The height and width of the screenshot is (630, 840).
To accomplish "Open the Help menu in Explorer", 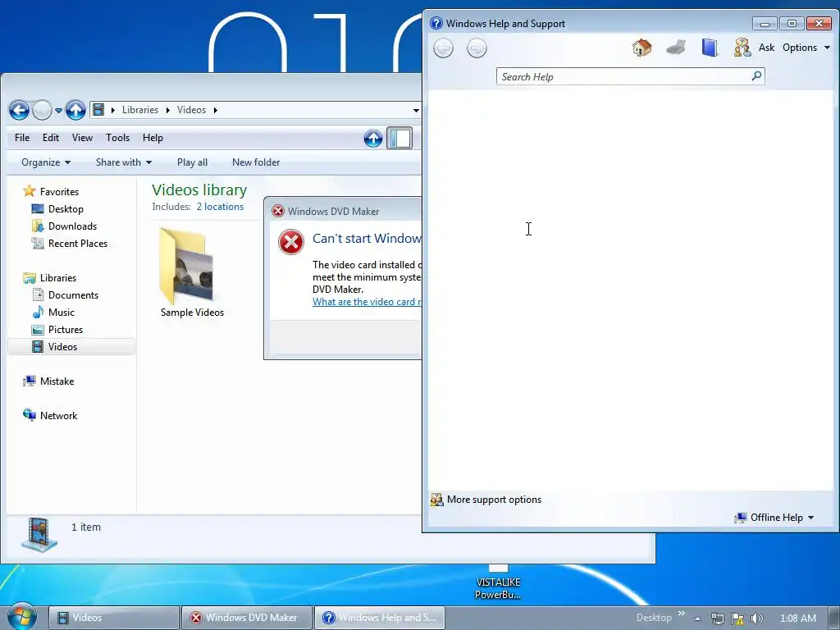I will [x=153, y=138].
